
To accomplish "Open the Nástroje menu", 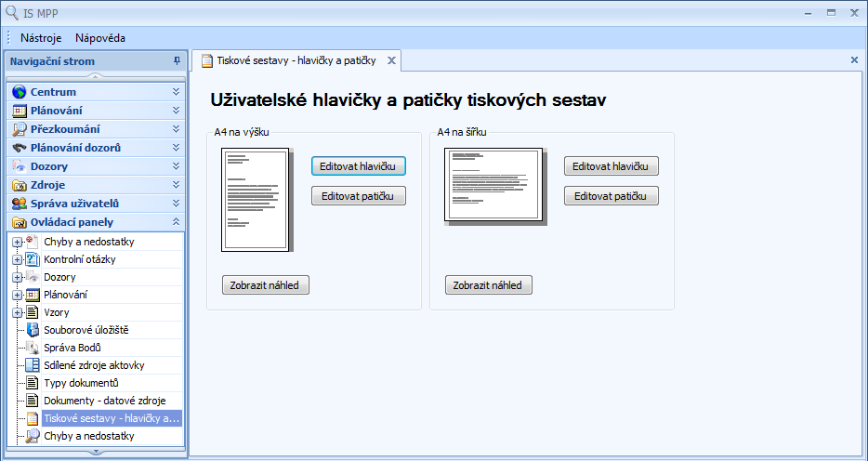I will (x=41, y=38).
